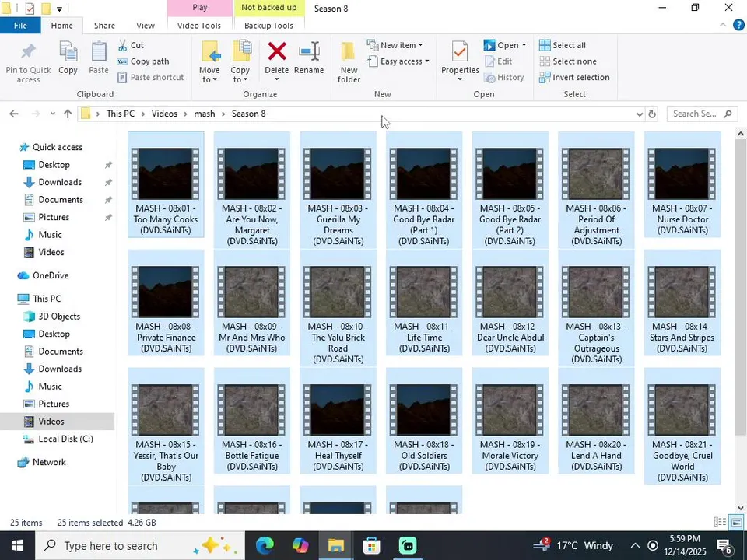Screen dimensions: 747x560
Task: Click the Windows Start button
Action: click(x=17, y=546)
